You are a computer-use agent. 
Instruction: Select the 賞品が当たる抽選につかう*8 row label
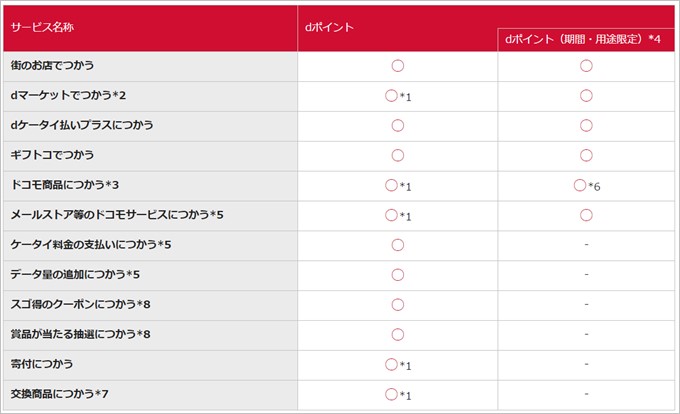coord(80,335)
